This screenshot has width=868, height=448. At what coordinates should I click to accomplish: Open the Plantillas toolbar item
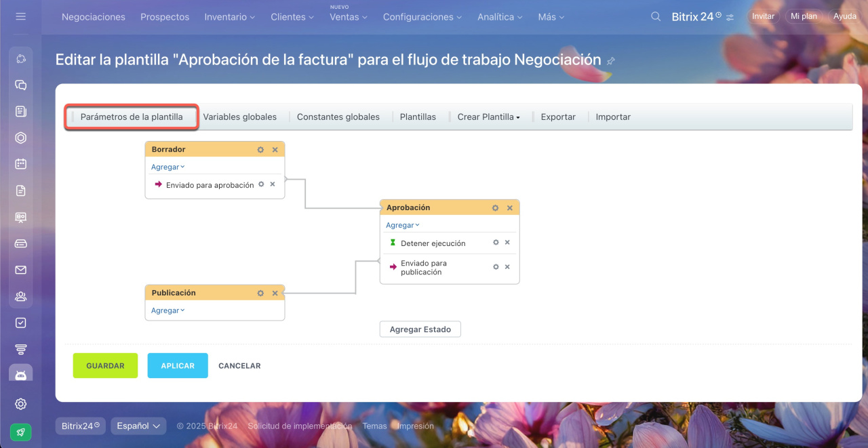click(x=418, y=117)
